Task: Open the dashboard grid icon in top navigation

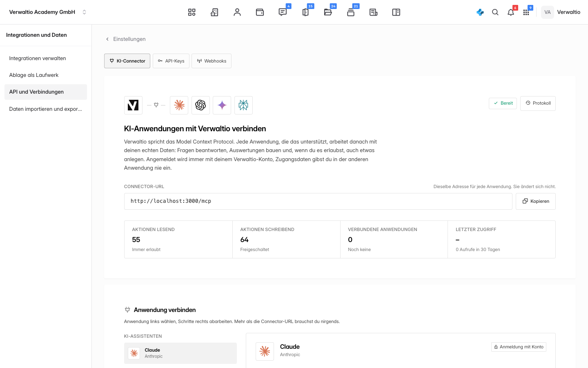Action: tap(192, 12)
